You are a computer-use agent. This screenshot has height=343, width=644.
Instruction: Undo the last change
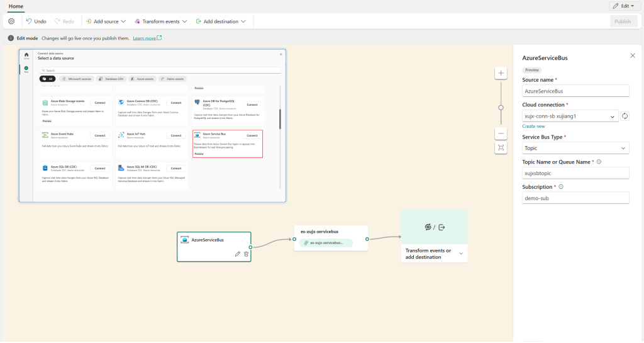point(36,21)
